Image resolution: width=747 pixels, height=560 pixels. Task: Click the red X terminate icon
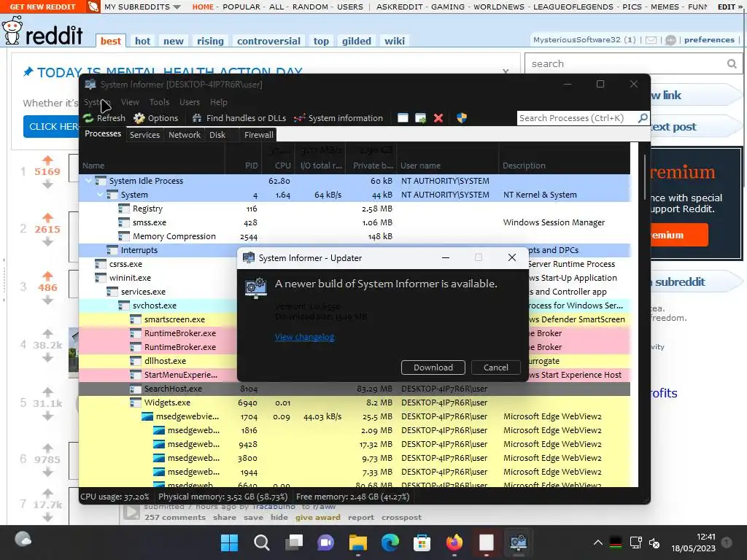[x=438, y=118]
